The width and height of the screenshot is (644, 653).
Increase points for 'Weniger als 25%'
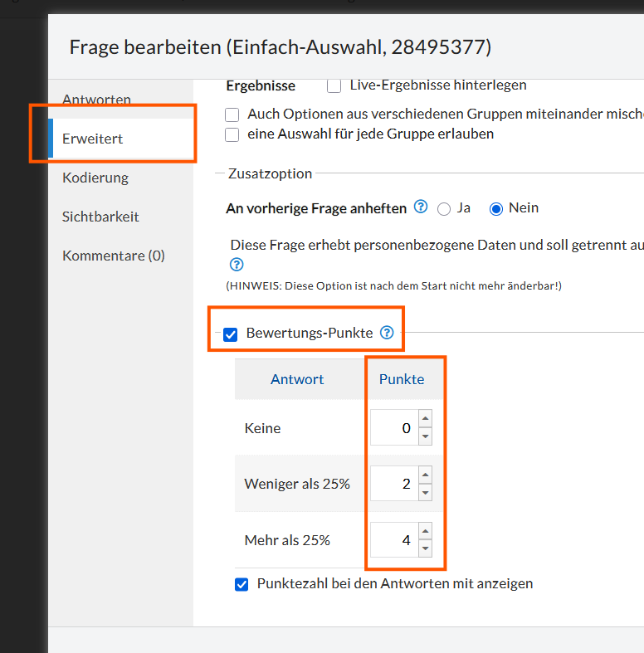tap(425, 475)
